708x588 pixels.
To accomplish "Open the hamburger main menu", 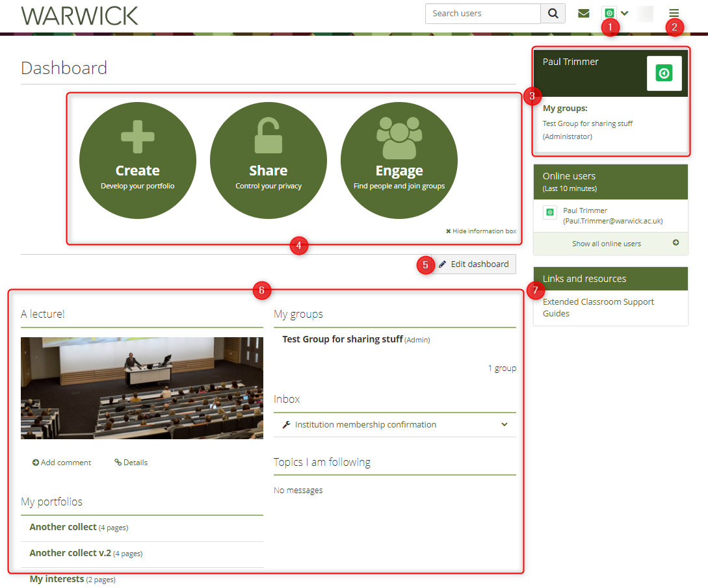I will 674,14.
